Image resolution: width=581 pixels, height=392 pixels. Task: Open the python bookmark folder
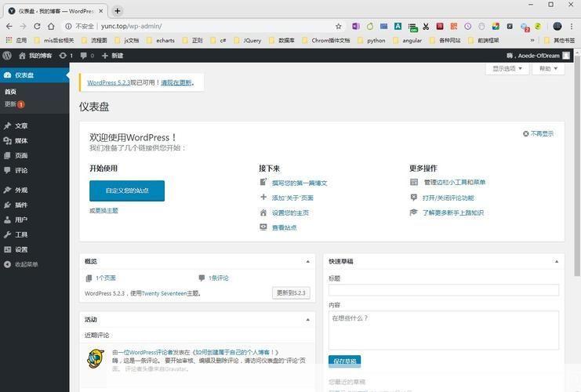point(372,41)
